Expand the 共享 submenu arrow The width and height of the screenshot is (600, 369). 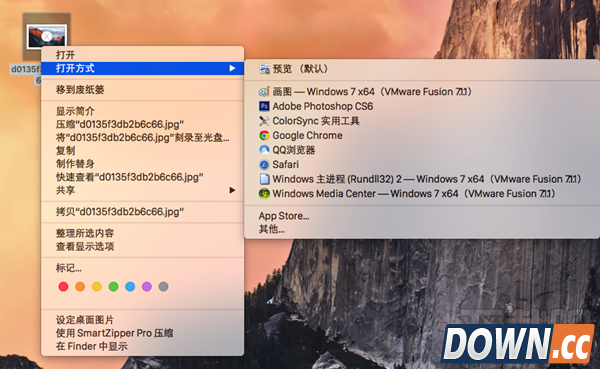click(232, 190)
